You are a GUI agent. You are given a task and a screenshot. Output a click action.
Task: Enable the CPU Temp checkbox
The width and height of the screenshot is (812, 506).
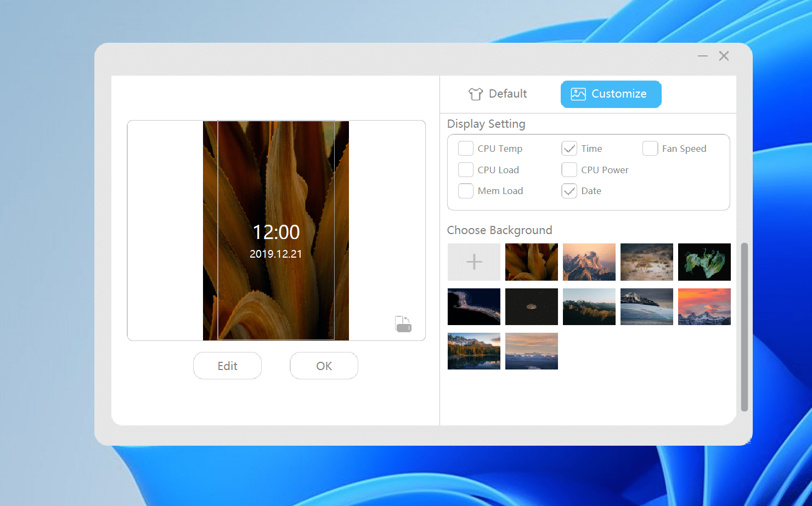coord(466,149)
